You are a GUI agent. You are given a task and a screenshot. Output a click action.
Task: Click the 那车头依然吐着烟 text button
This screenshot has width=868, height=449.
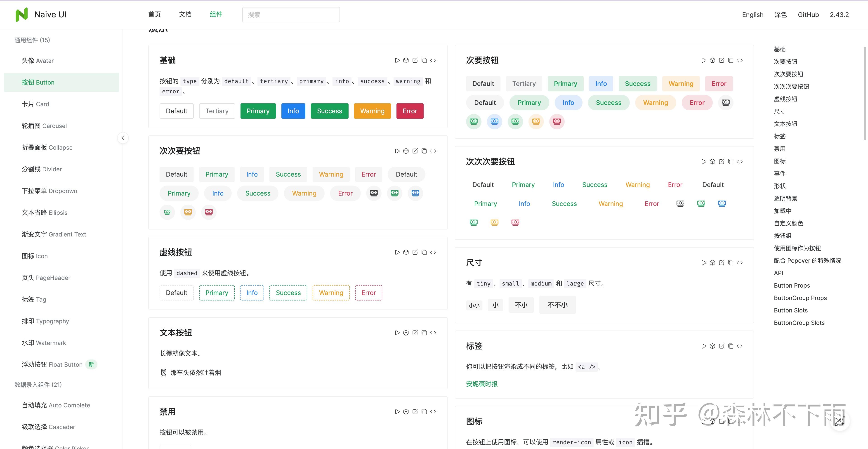(191, 373)
